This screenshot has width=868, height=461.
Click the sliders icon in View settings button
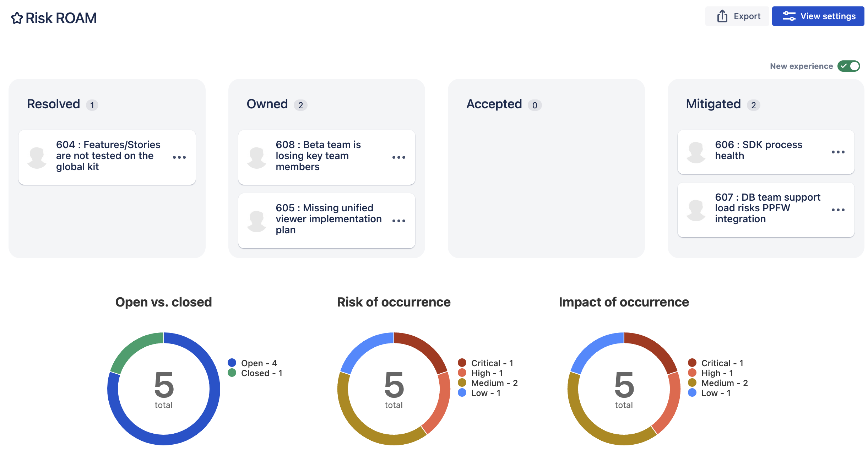point(789,16)
